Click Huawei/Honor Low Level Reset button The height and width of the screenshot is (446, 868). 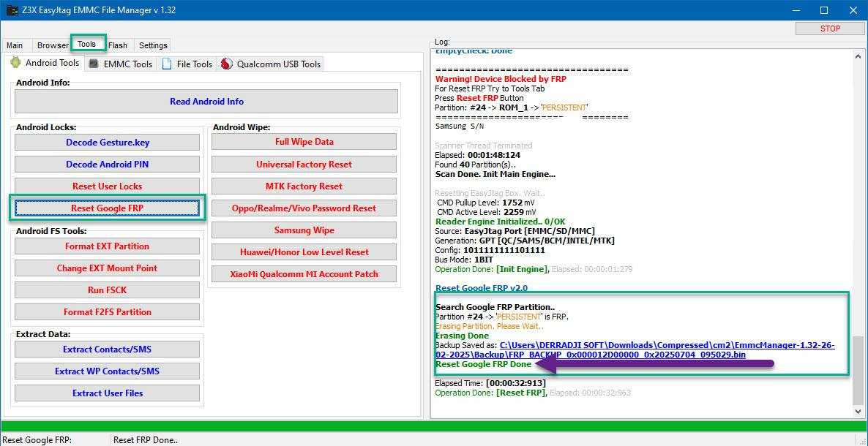(304, 252)
